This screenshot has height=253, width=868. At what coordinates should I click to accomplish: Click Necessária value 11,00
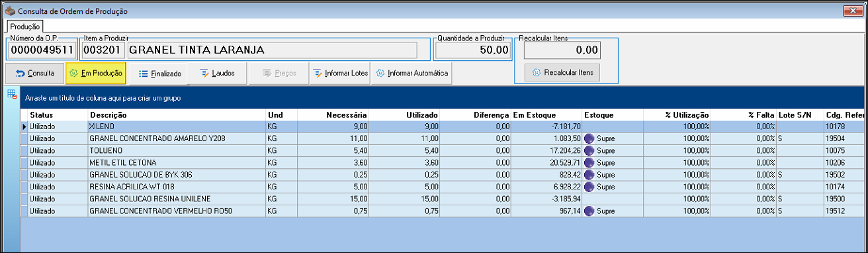[x=358, y=138]
